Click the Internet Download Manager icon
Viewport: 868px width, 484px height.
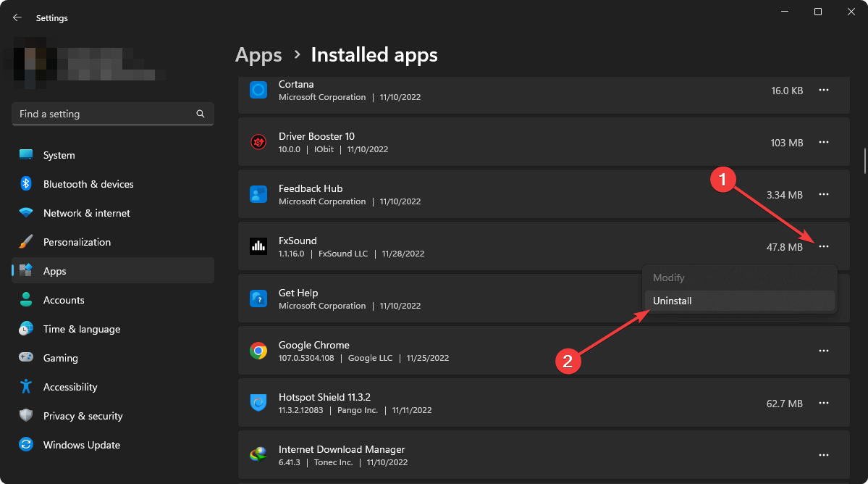(258, 456)
